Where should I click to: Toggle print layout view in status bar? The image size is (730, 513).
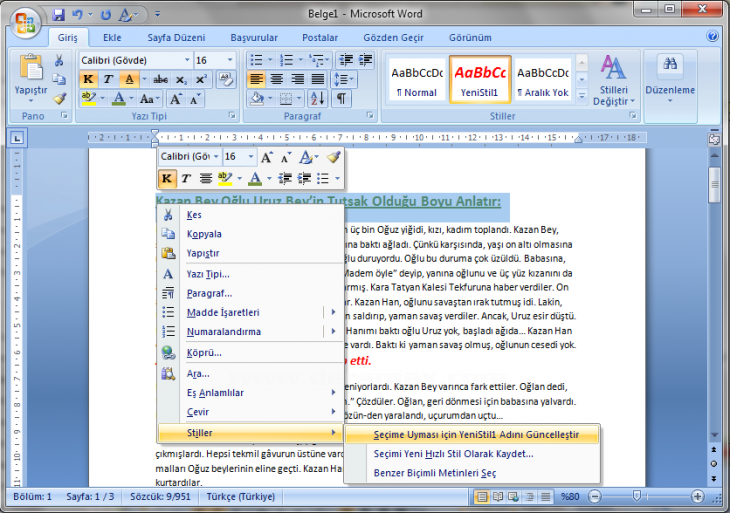[482, 497]
